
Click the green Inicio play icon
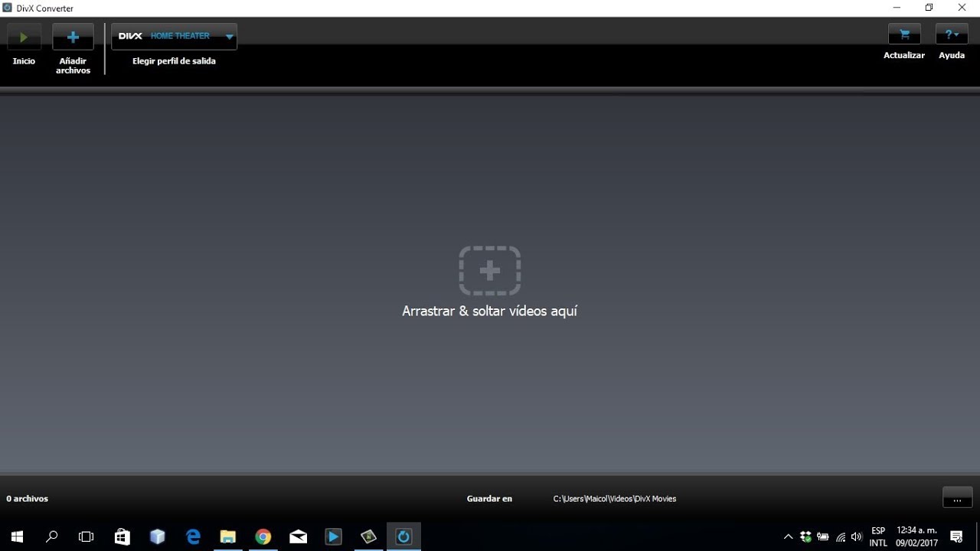click(24, 37)
